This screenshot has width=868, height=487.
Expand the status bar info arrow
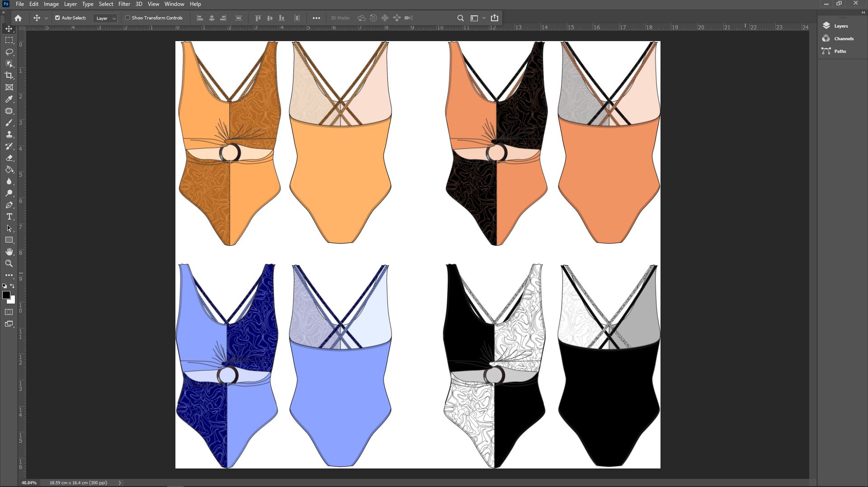coord(120,482)
